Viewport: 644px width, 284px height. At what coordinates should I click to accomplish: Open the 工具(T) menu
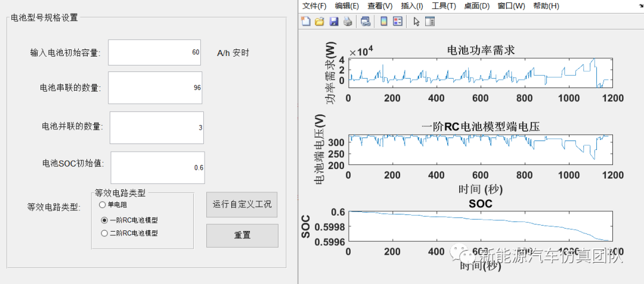click(x=444, y=6)
